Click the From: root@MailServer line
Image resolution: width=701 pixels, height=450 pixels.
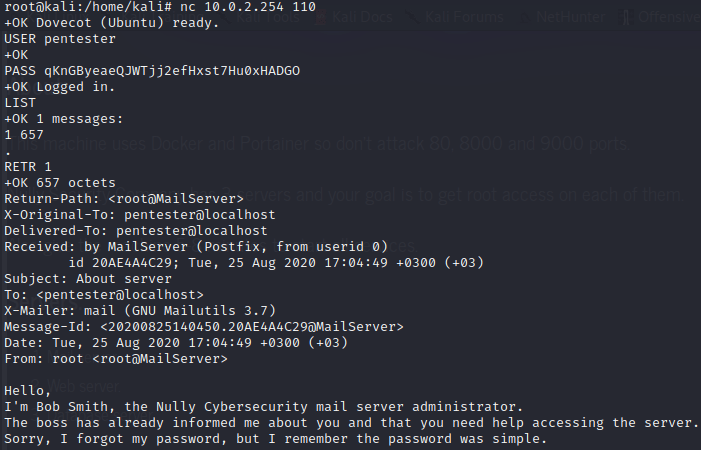(x=116, y=358)
